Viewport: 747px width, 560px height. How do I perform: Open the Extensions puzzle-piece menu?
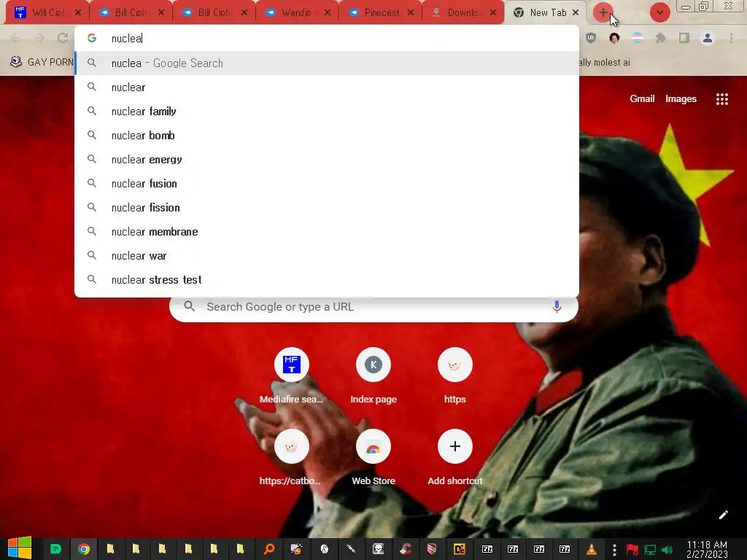tap(660, 38)
